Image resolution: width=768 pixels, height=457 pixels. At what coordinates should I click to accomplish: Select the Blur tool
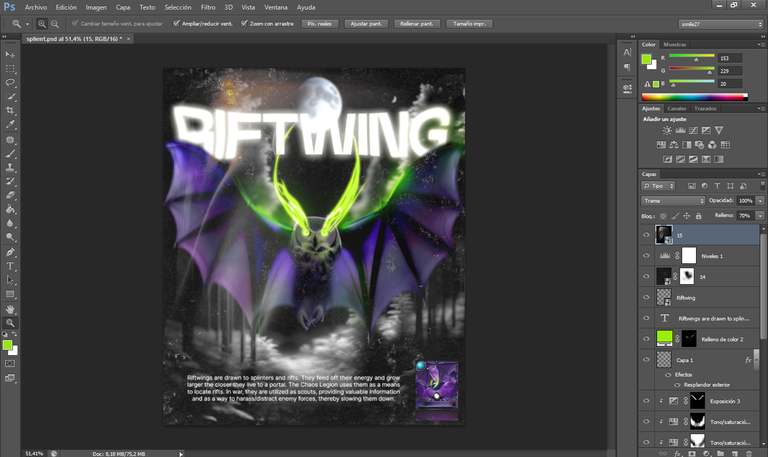tap(10, 223)
